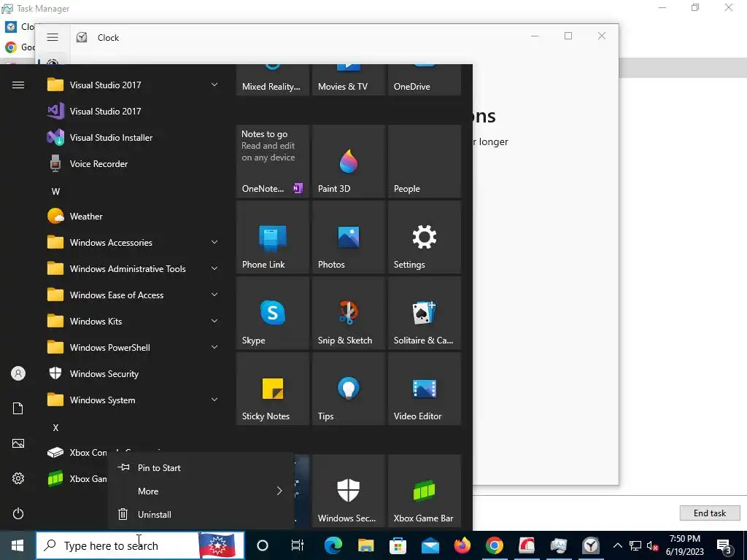Open Settings gear in Start sidebar

coord(18,478)
